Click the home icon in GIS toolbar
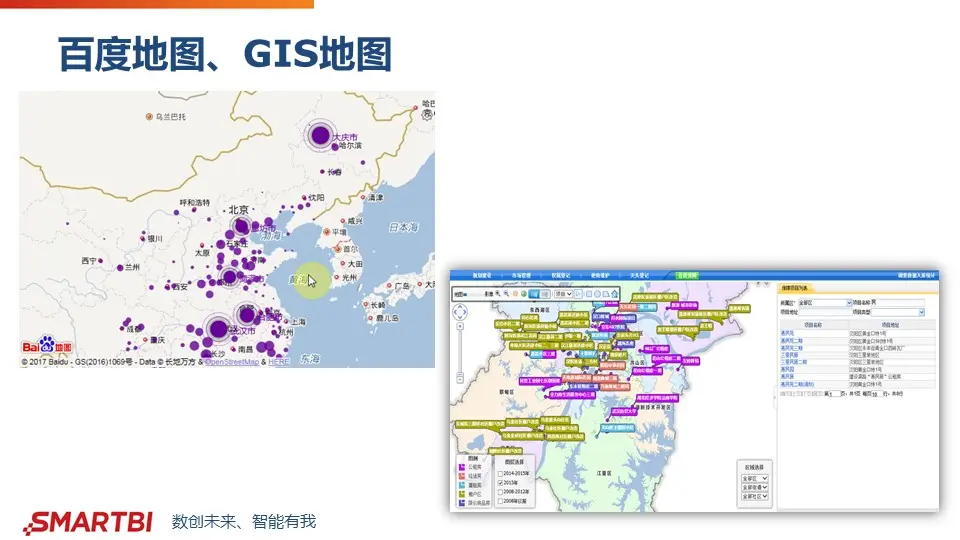 pyautogui.click(x=615, y=294)
